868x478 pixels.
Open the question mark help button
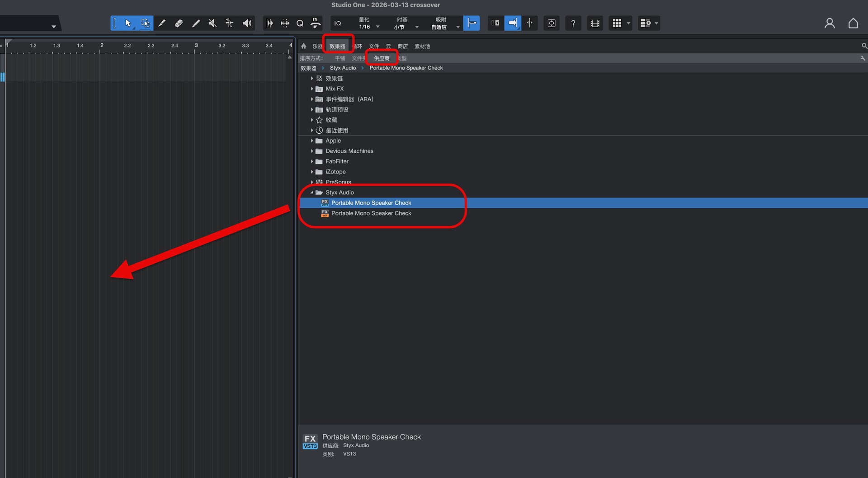tap(573, 23)
